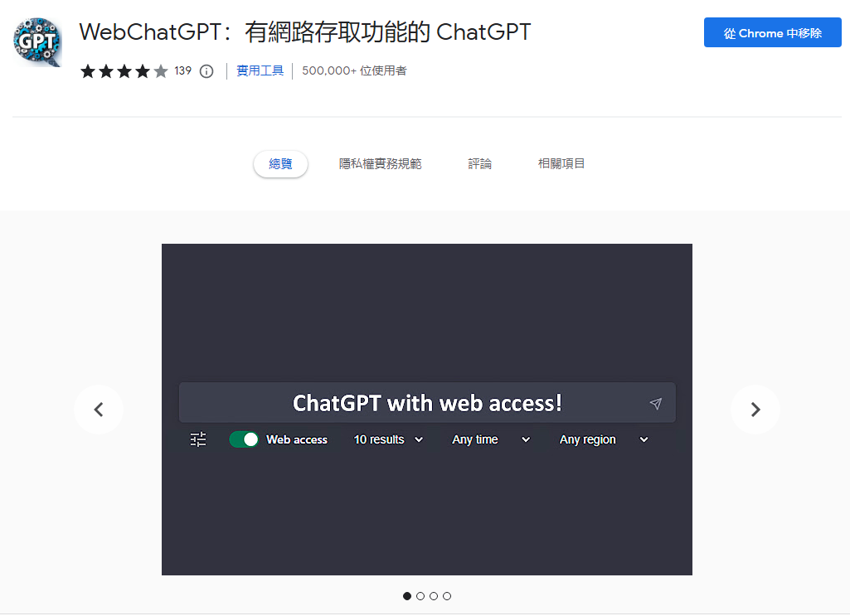Select the second carousel dot indicator
The height and width of the screenshot is (616, 850).
click(x=420, y=596)
